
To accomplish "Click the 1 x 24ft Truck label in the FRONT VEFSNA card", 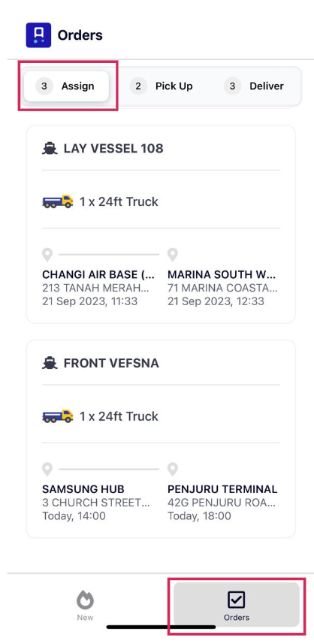I will point(119,416).
